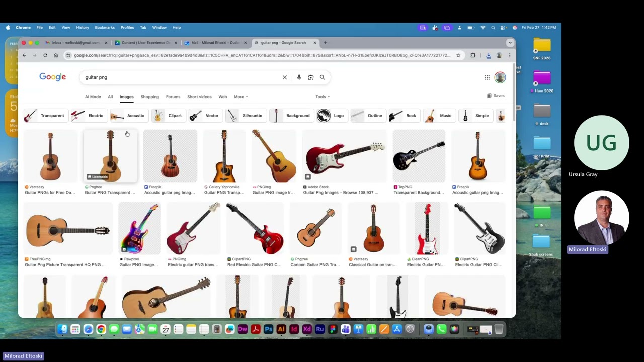Open Adobe XD from the Dock
Screen dimensions: 644x362
(x=307, y=329)
